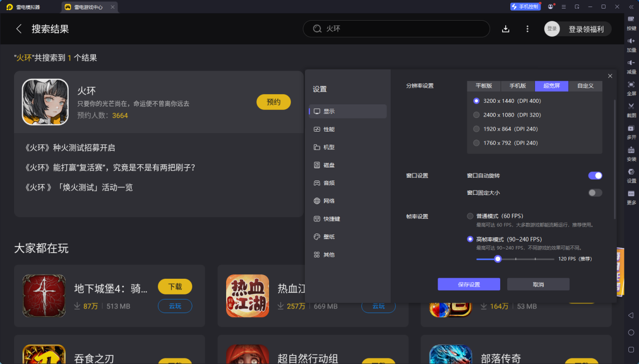The height and width of the screenshot is (364, 639).
Task: Open 按键 keyboard mapping in sidebar
Action: click(x=631, y=23)
